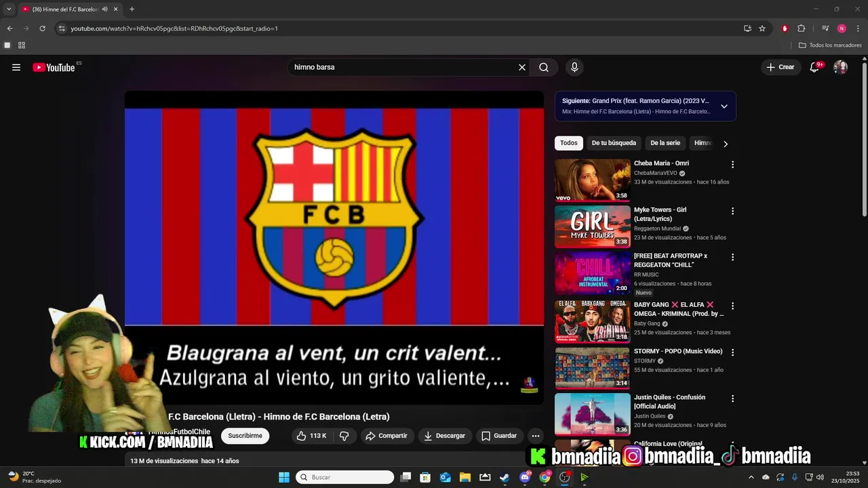Viewport: 868px width, 488px height.
Task: Open options for STORMY - POPO video
Action: point(732,352)
